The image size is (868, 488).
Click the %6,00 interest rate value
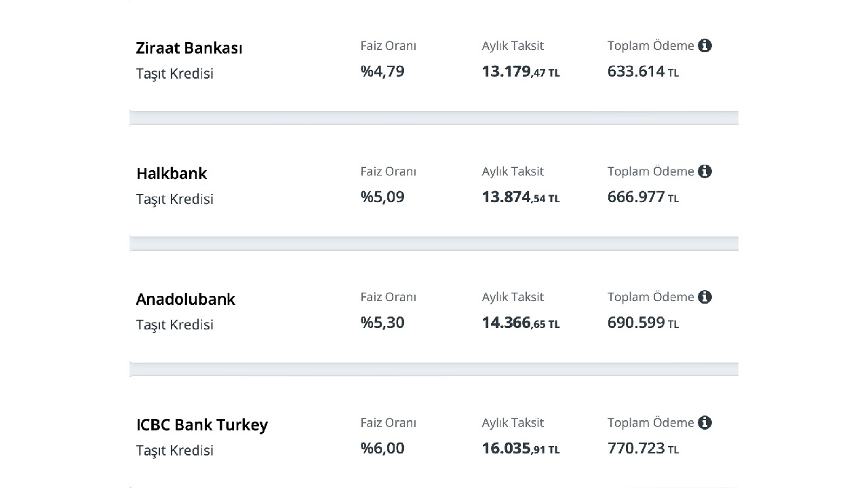[382, 448]
